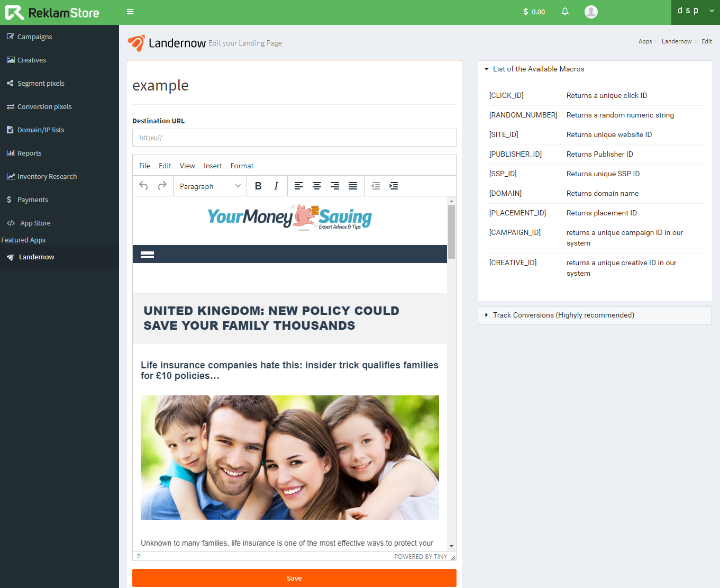This screenshot has width=720, height=588.
Task: Open the user avatar profile
Action: [x=591, y=12]
